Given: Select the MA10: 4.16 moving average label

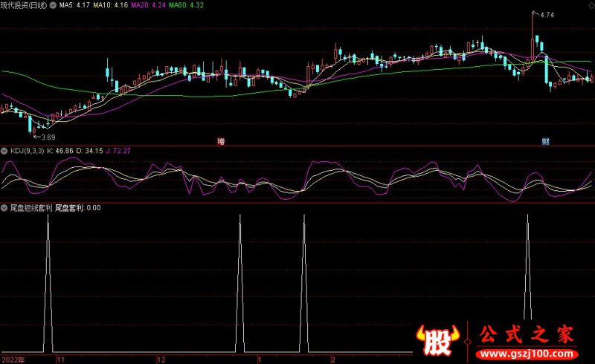Looking at the screenshot, I should (x=111, y=5).
